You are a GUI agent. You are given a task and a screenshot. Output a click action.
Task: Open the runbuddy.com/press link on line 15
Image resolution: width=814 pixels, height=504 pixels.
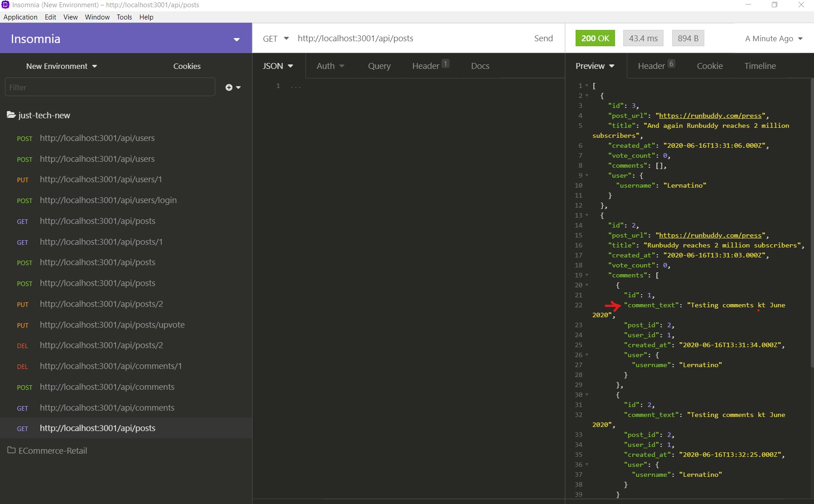710,235
